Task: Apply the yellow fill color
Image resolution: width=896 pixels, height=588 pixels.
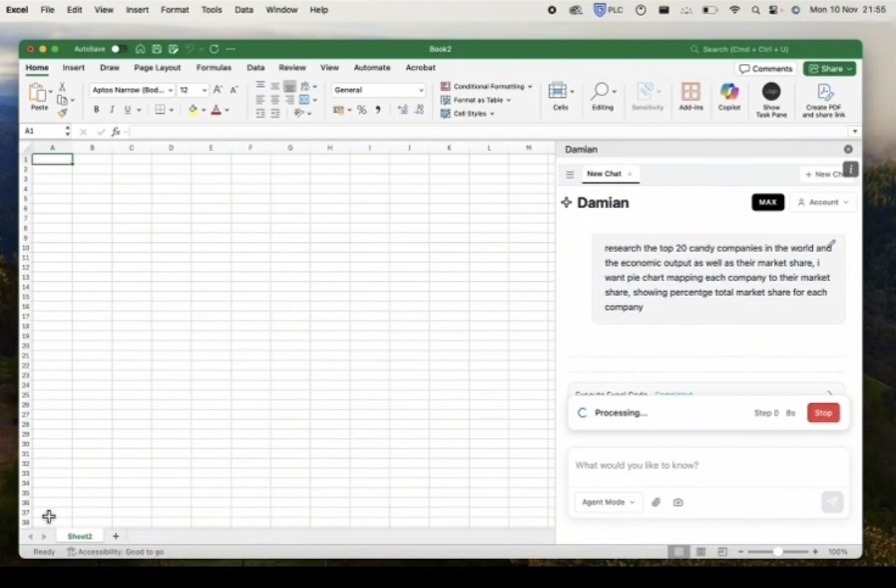Action: (x=193, y=109)
